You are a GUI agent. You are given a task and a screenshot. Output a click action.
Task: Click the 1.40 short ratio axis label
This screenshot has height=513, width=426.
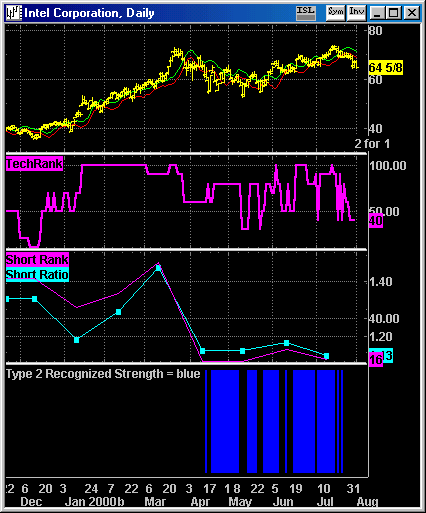(x=381, y=282)
